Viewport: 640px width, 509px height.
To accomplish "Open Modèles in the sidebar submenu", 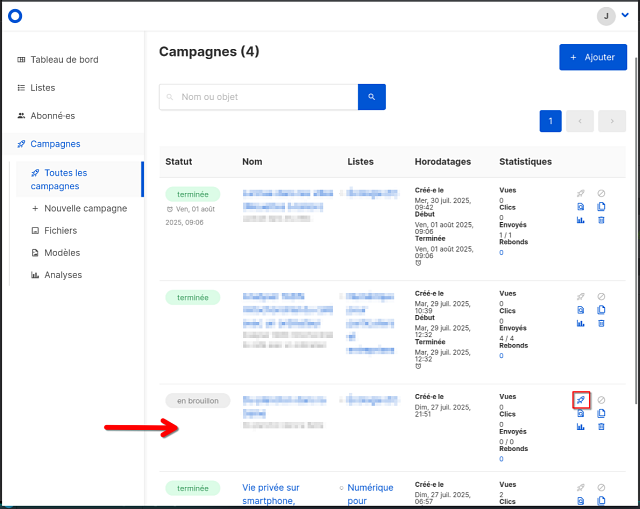I will 62,253.
